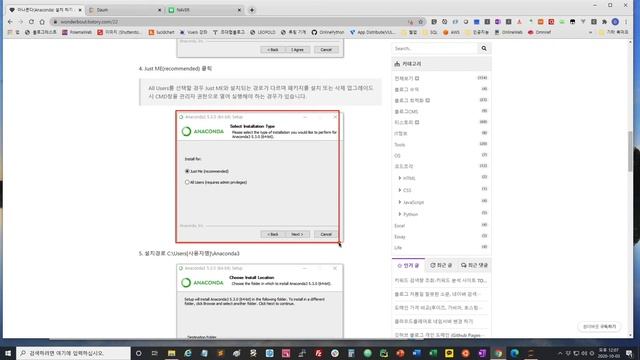Click Back in Select Installation Type image
This screenshot has width=640, height=360.
[x=273, y=234]
